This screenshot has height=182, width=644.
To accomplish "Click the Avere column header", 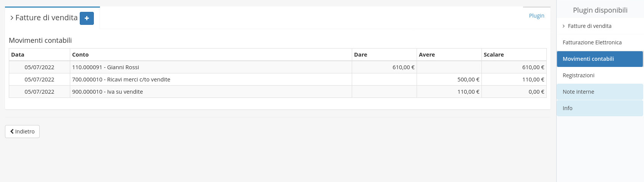I will (449, 55).
